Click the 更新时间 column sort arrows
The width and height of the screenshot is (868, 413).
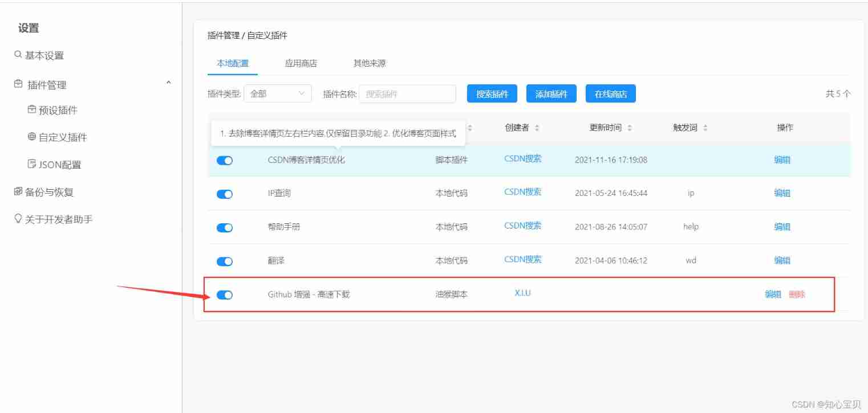pyautogui.click(x=628, y=128)
